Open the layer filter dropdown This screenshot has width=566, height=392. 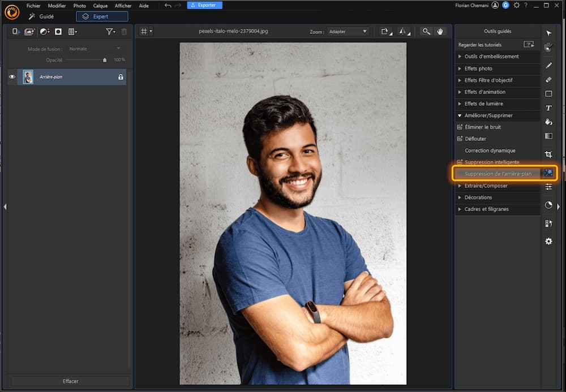[x=110, y=32]
